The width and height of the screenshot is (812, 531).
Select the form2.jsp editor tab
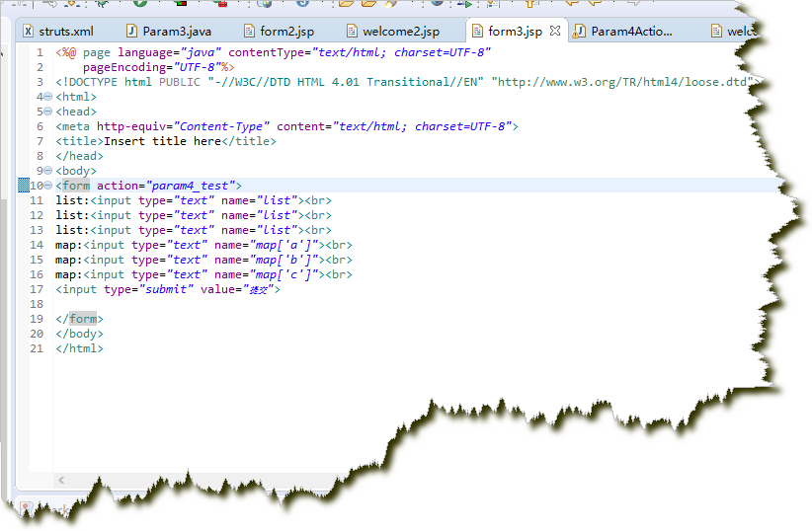tap(280, 31)
